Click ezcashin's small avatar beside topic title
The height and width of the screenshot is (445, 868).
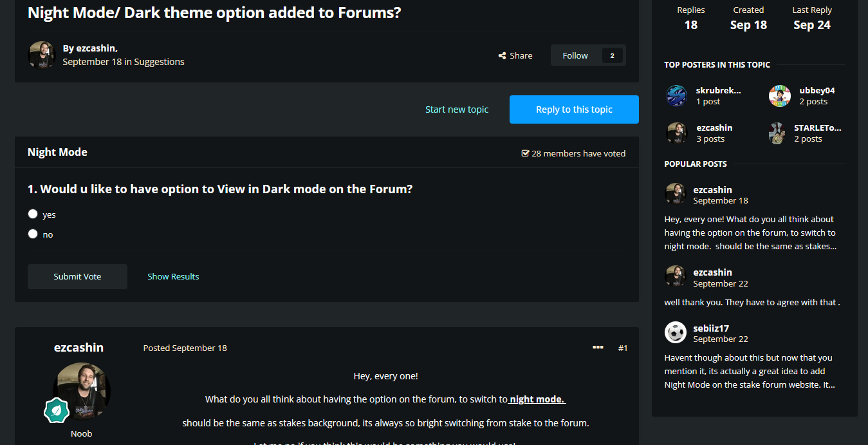coord(42,55)
